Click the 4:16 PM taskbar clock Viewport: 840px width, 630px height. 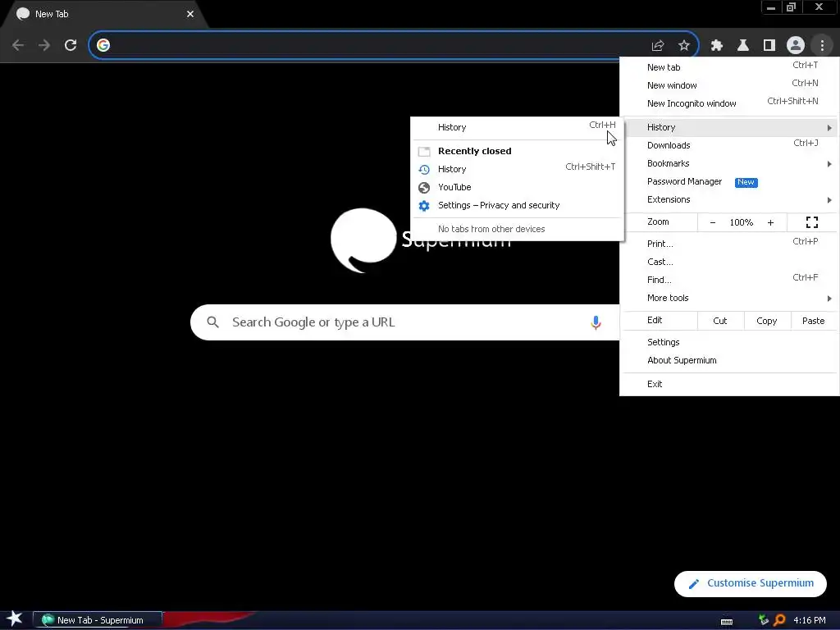tap(809, 620)
